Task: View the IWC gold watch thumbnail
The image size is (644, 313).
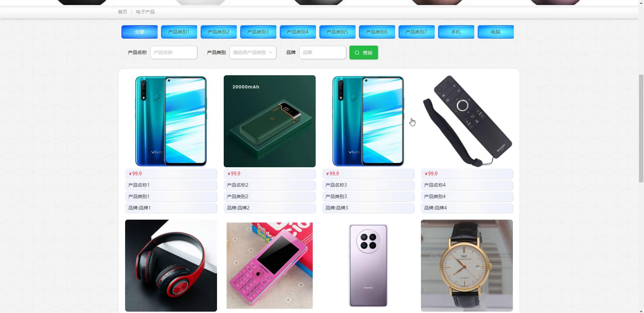Action: pyautogui.click(x=467, y=266)
